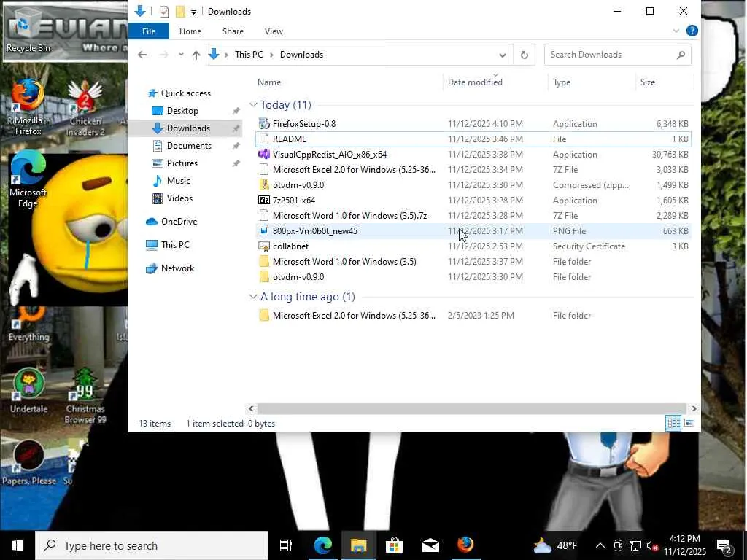Open the Action Center notifications icon

pos(724,545)
